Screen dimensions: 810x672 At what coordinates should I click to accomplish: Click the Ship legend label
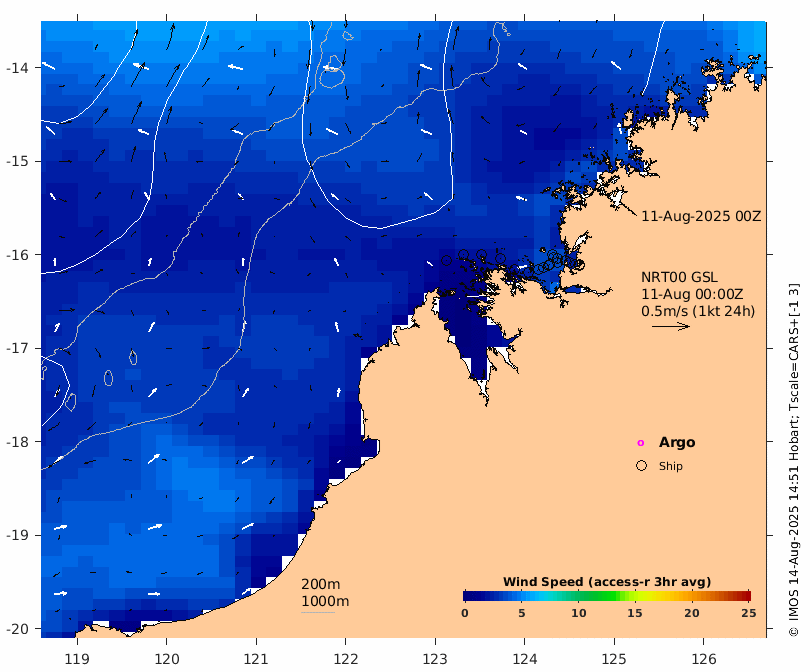[x=671, y=466]
